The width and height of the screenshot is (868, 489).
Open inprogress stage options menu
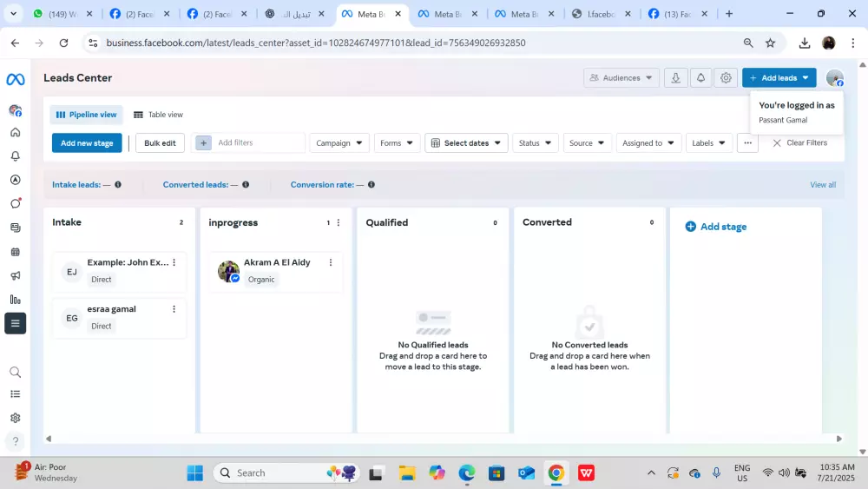tap(339, 222)
